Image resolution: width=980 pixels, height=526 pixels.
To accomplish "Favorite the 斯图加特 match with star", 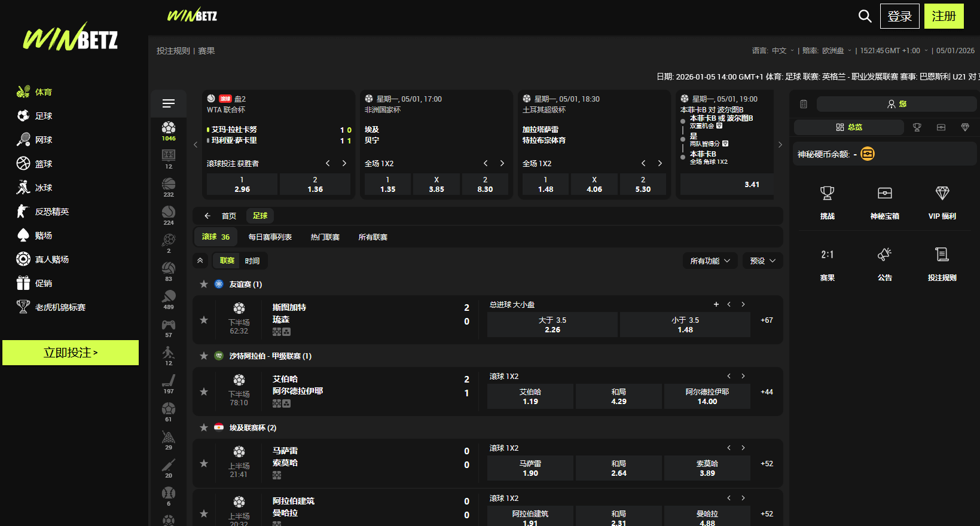I will tap(204, 320).
